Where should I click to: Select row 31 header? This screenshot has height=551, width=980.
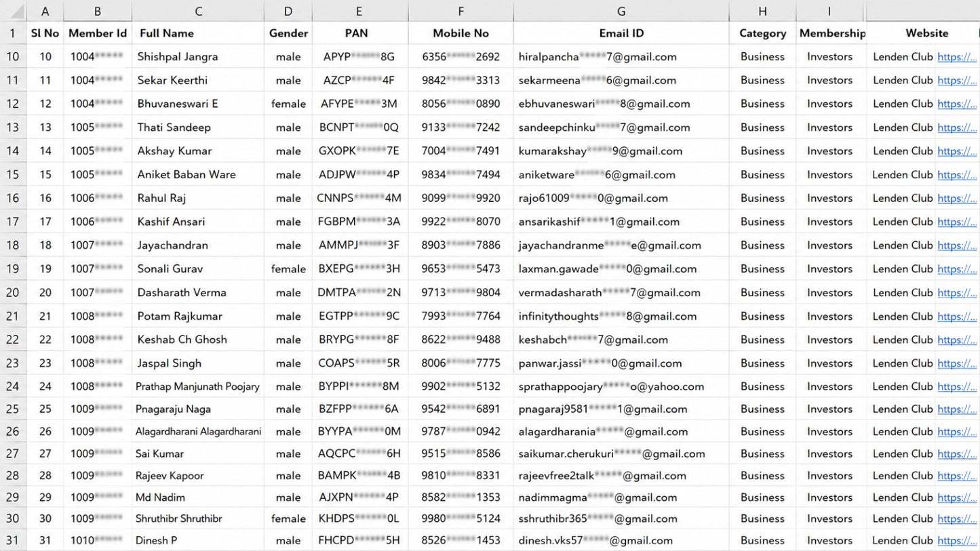(13, 540)
